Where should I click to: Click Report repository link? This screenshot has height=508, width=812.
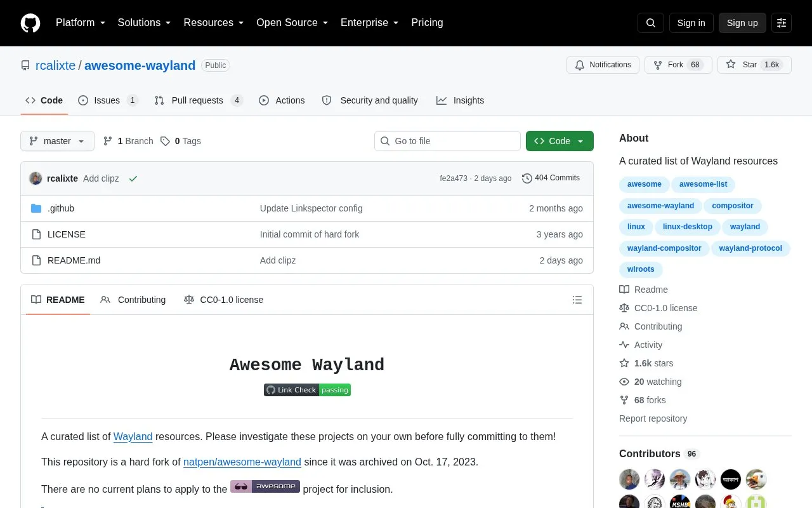(x=653, y=418)
